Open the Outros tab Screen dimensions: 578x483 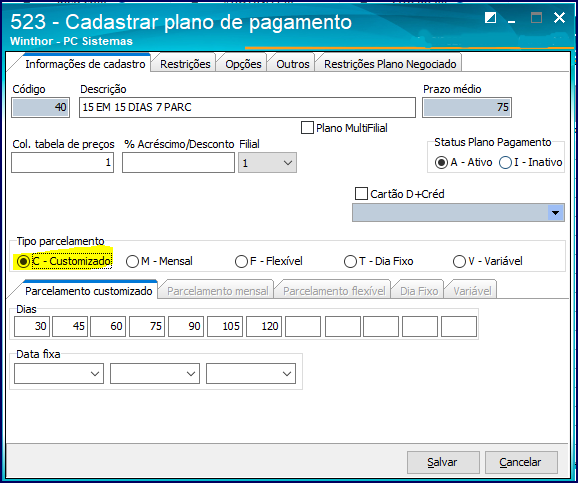[293, 64]
